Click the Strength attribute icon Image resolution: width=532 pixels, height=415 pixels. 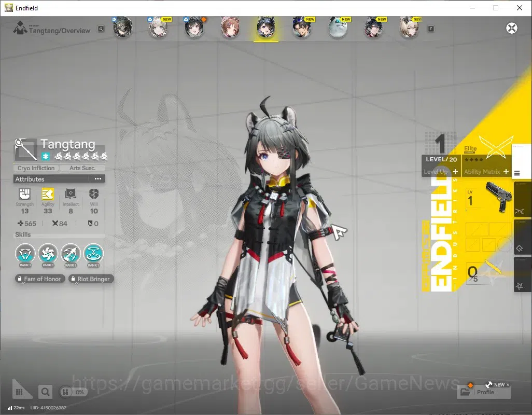click(x=25, y=194)
